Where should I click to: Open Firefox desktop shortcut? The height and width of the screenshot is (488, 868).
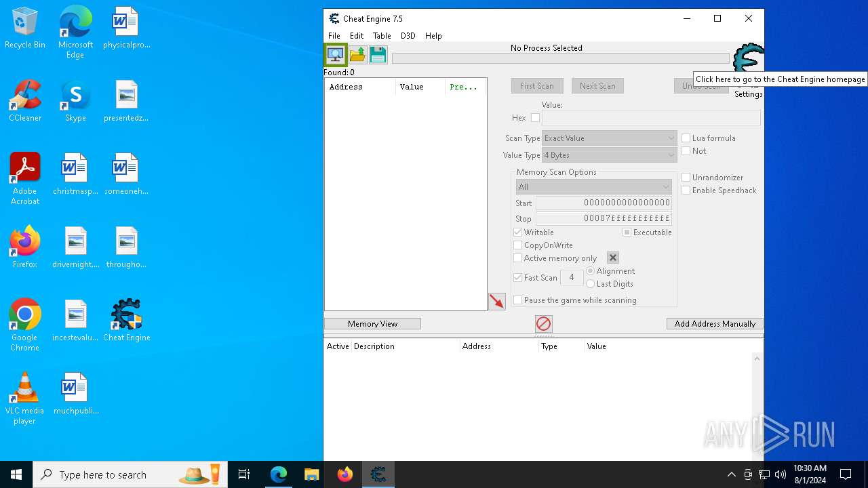click(25, 247)
